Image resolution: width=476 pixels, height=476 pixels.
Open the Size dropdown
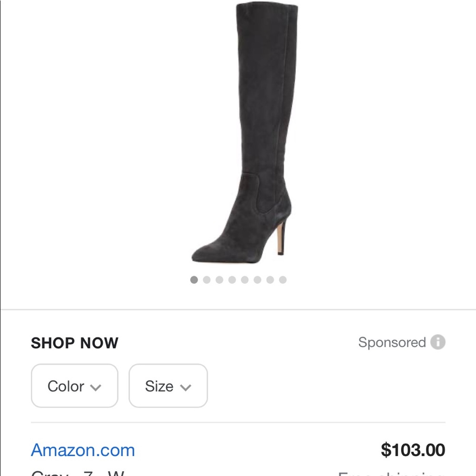[x=168, y=386]
